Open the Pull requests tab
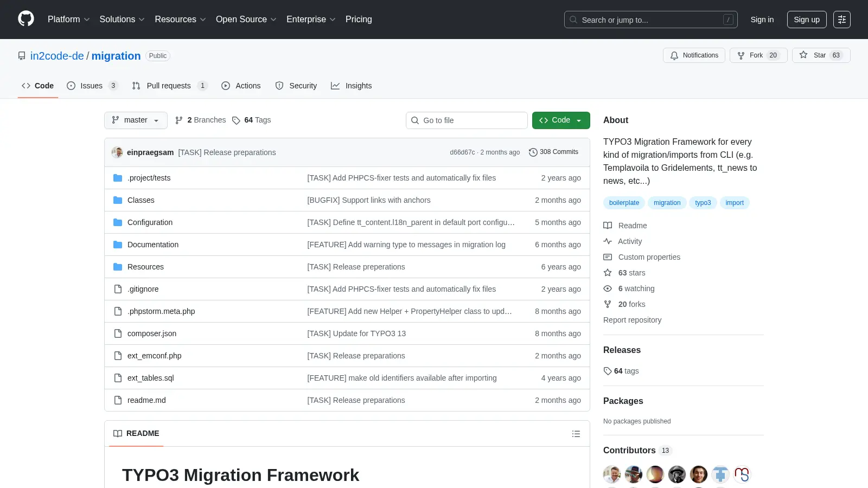 click(169, 86)
